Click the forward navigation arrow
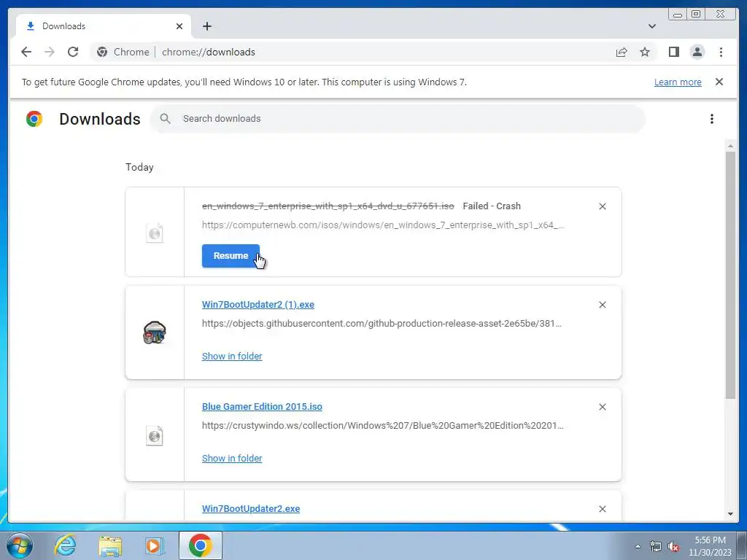747x560 pixels. (x=50, y=52)
